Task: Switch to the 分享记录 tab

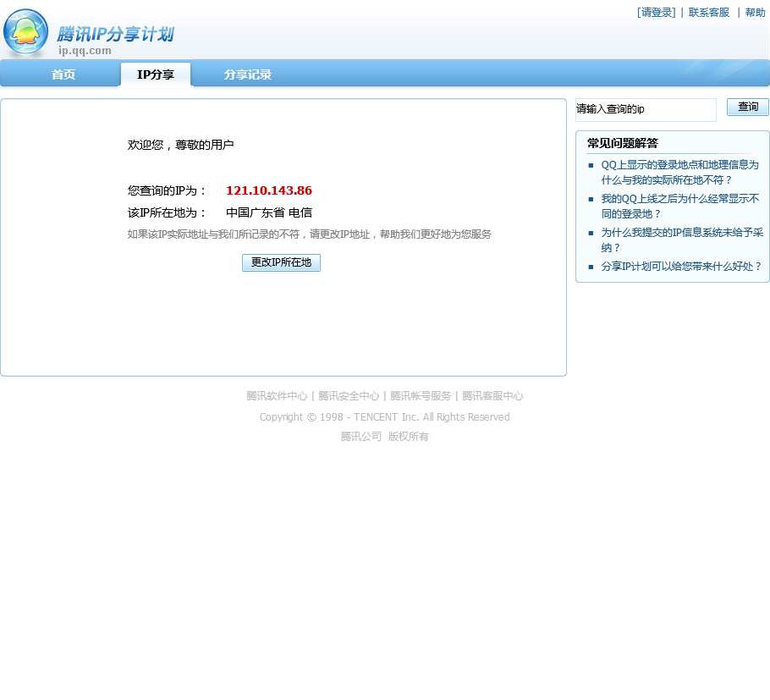Action: [247, 74]
